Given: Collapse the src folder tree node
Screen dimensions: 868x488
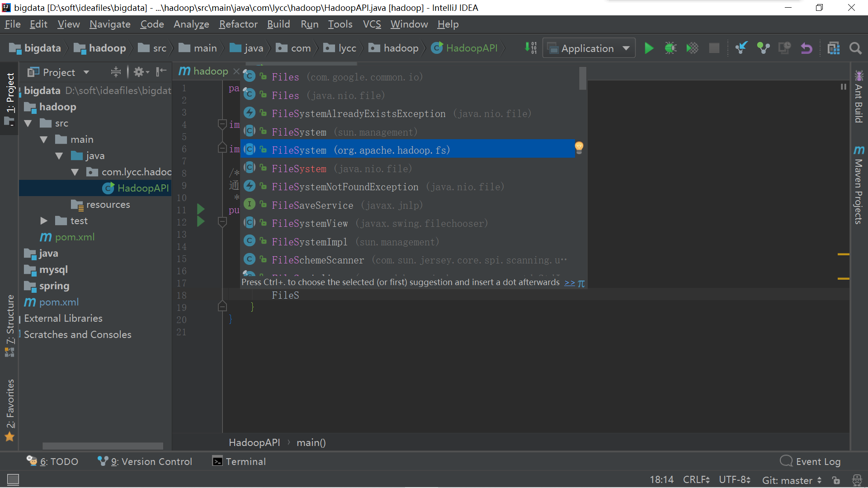Looking at the screenshot, I should [28, 123].
